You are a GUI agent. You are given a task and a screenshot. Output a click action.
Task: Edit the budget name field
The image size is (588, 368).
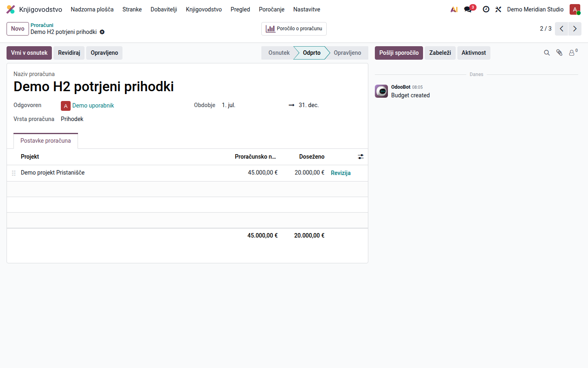click(x=187, y=87)
